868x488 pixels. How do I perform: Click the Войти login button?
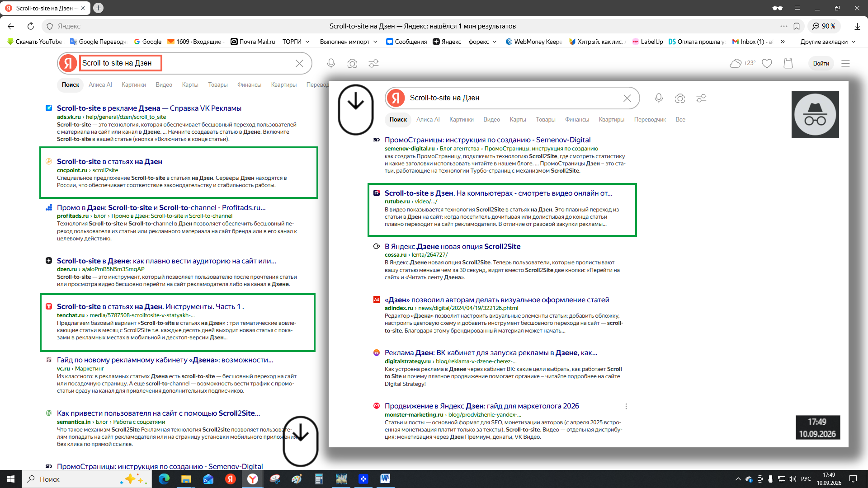821,63
